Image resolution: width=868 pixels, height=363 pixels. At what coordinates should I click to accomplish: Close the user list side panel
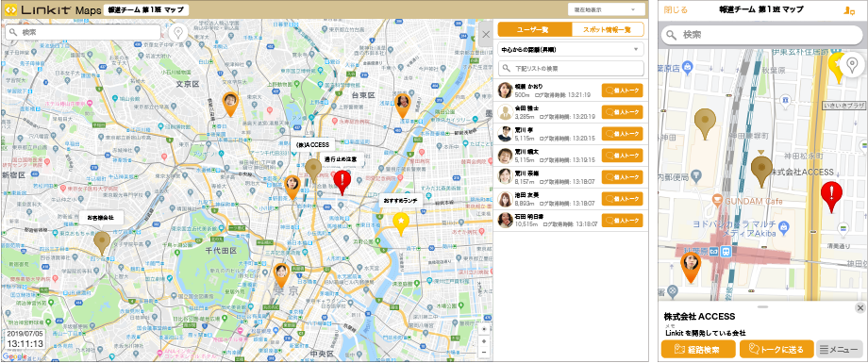(486, 35)
